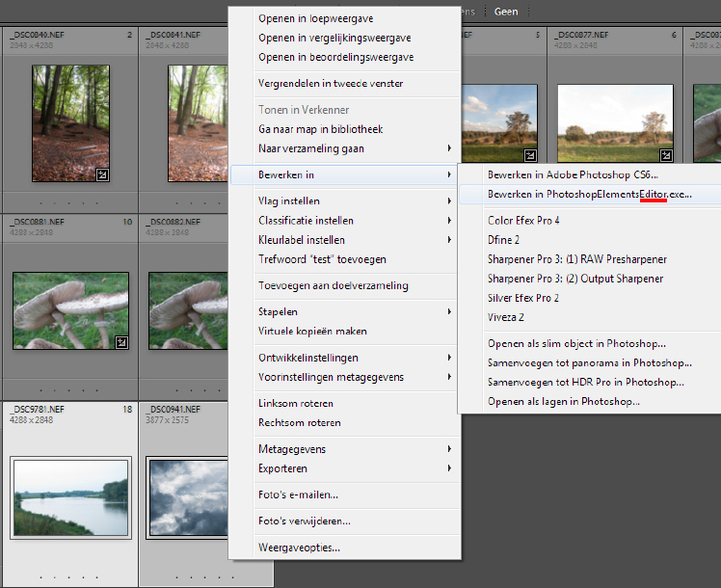
Task: Select the _DSC0881.NEF mushroom thumbnail
Action: tap(70, 310)
